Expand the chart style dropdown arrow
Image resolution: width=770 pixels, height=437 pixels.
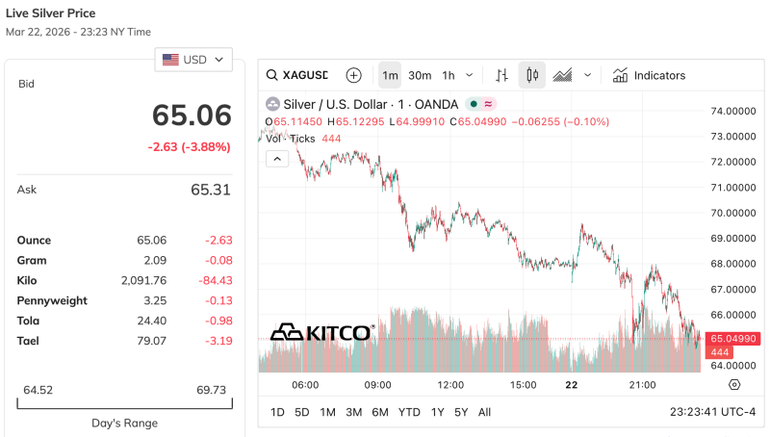(x=588, y=75)
